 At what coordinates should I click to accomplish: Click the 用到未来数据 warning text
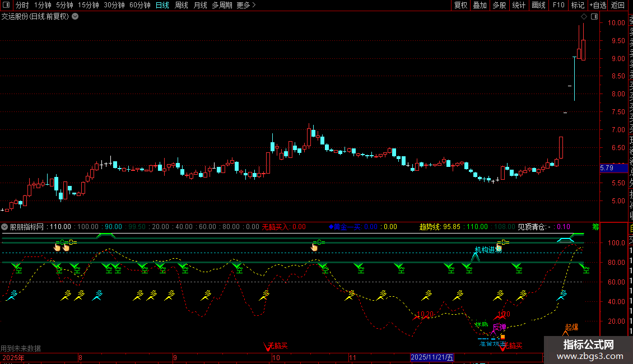21,348
